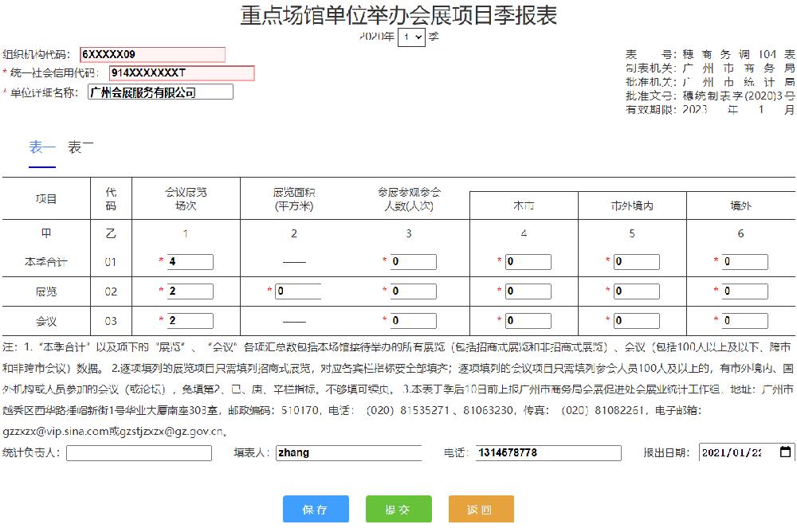Viewport: 797px width, 532px height.
Task: Select 展览 row 参展参观参会人数 input
Action: click(x=413, y=291)
